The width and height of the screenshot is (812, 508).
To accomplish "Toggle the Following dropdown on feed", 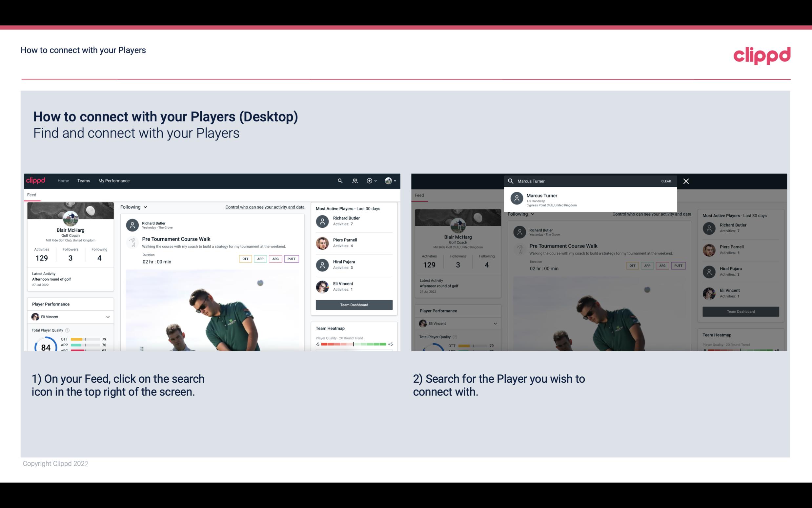I will (133, 207).
